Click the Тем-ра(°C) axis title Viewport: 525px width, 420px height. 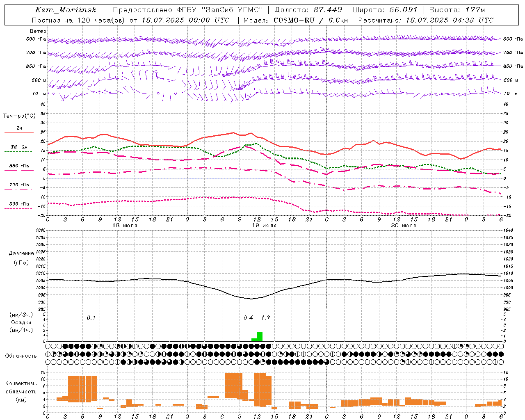coord(19,116)
